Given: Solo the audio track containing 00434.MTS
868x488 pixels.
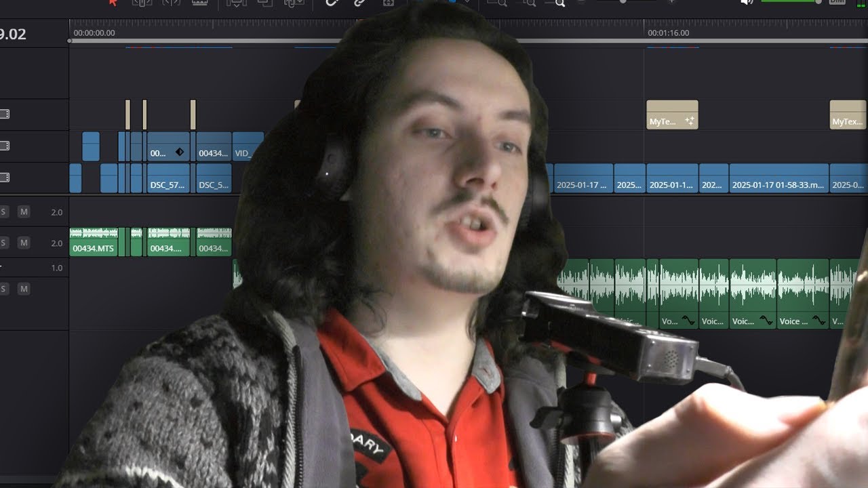Looking at the screenshot, I should [3, 243].
